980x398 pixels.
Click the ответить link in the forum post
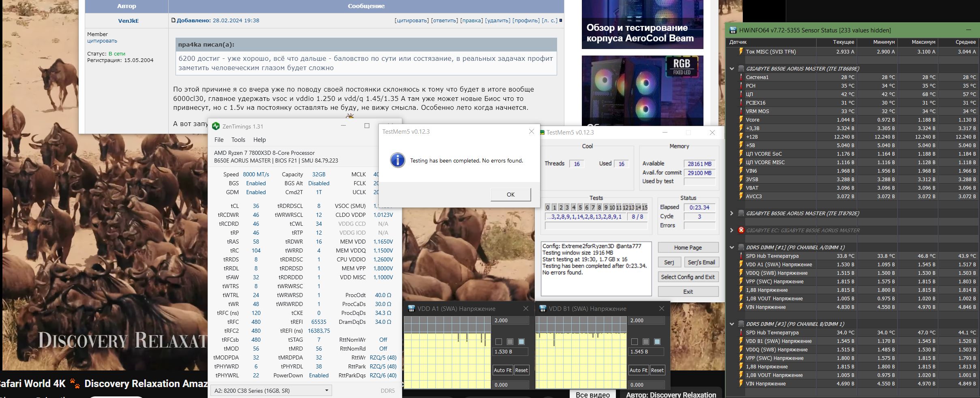coord(444,20)
